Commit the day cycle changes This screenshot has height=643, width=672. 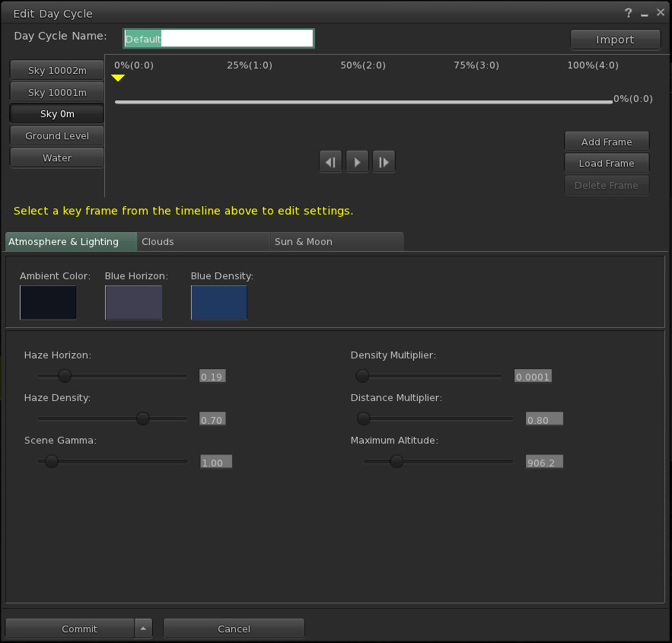pyautogui.click(x=70, y=629)
